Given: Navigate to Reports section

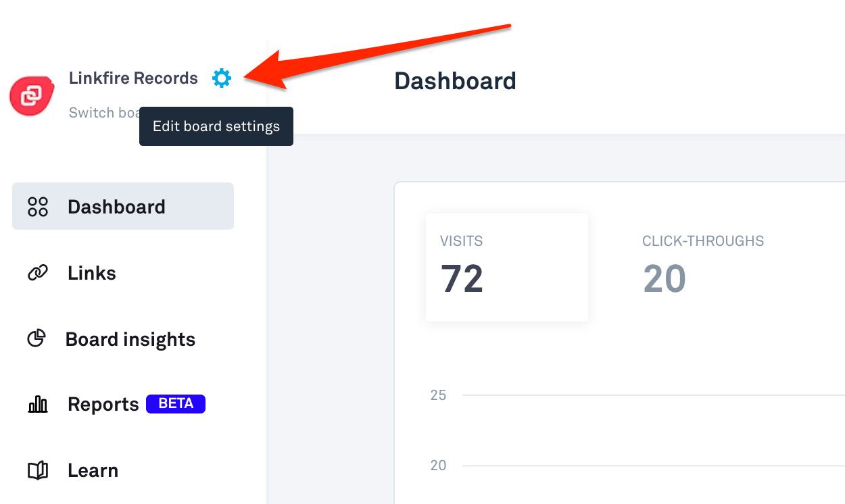Looking at the screenshot, I should pos(103,405).
